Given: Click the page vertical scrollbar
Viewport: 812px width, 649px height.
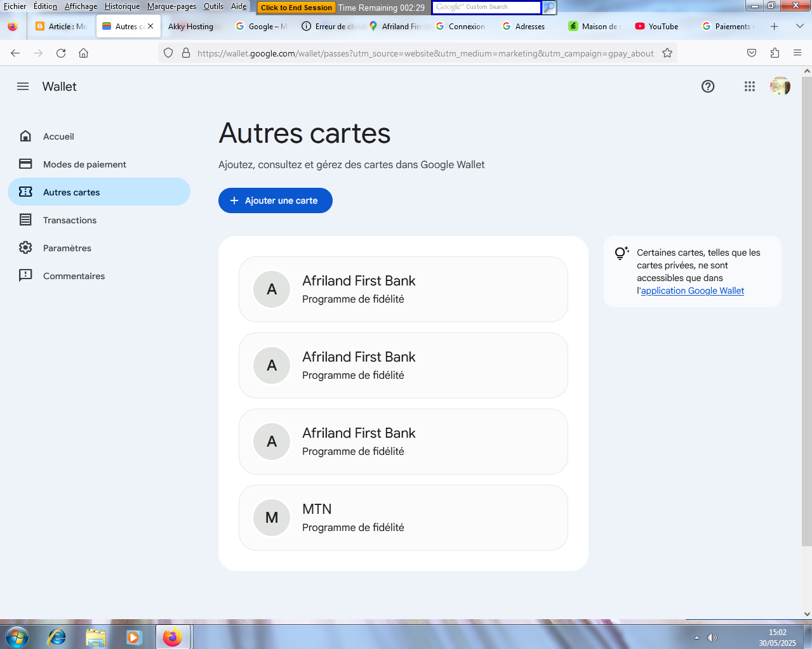Looking at the screenshot, I should (807, 311).
